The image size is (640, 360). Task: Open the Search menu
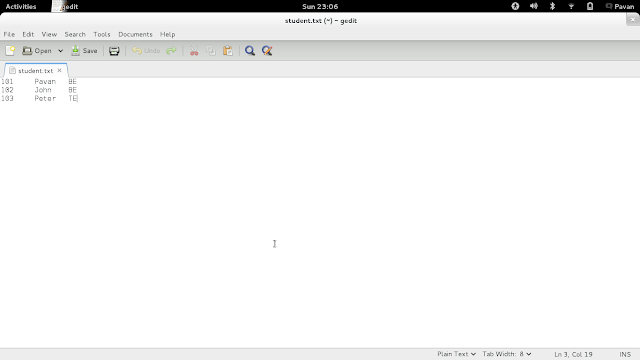pyautogui.click(x=75, y=34)
